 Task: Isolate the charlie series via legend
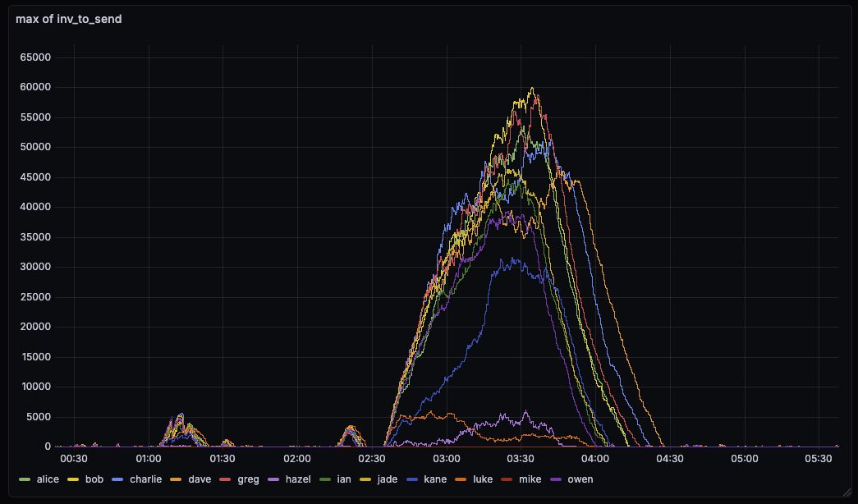pyautogui.click(x=145, y=479)
